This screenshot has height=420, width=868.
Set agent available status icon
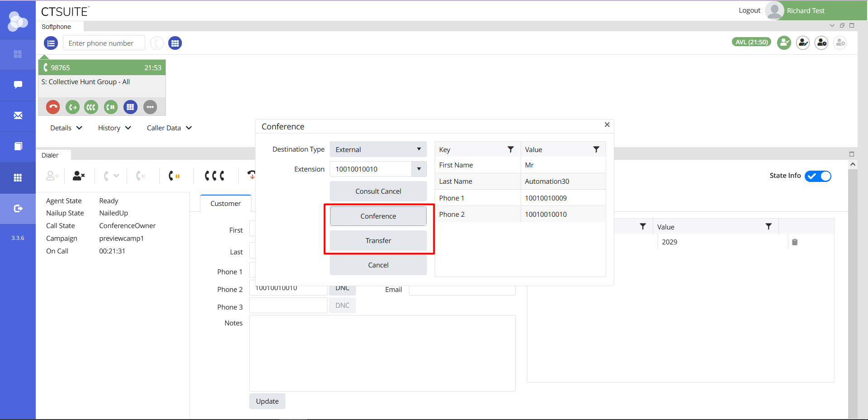[784, 43]
